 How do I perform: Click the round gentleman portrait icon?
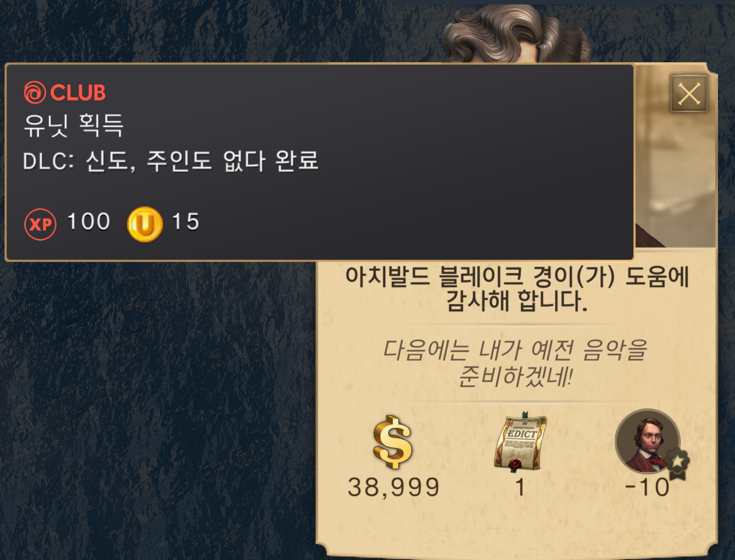tap(648, 442)
